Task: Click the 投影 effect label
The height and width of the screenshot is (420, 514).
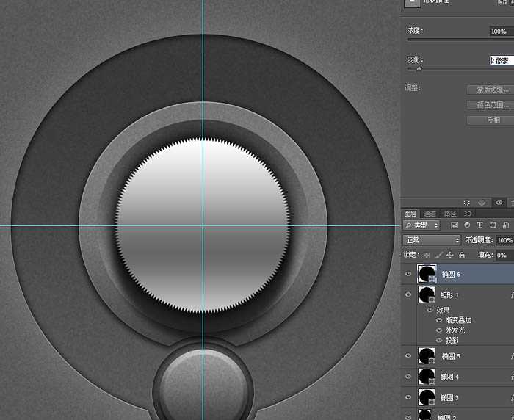Action: click(452, 340)
